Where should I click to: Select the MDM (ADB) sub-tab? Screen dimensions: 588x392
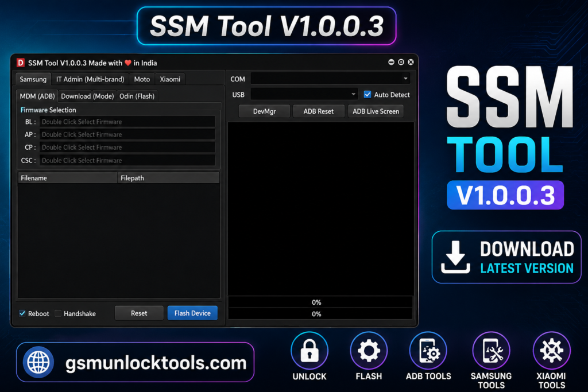[x=37, y=96]
